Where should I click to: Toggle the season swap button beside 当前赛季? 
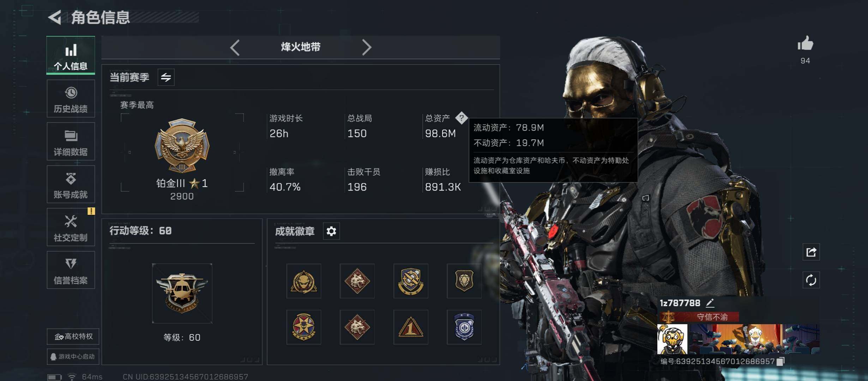click(166, 77)
